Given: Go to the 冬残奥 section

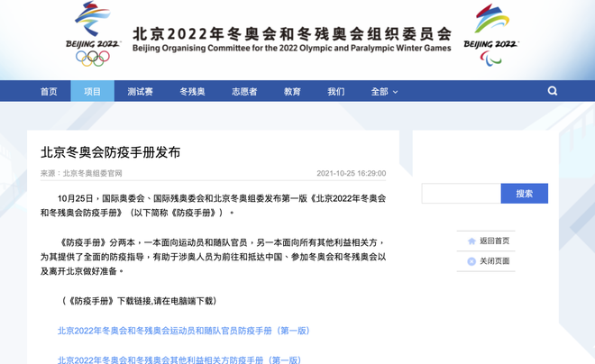Looking at the screenshot, I should coord(192,91).
